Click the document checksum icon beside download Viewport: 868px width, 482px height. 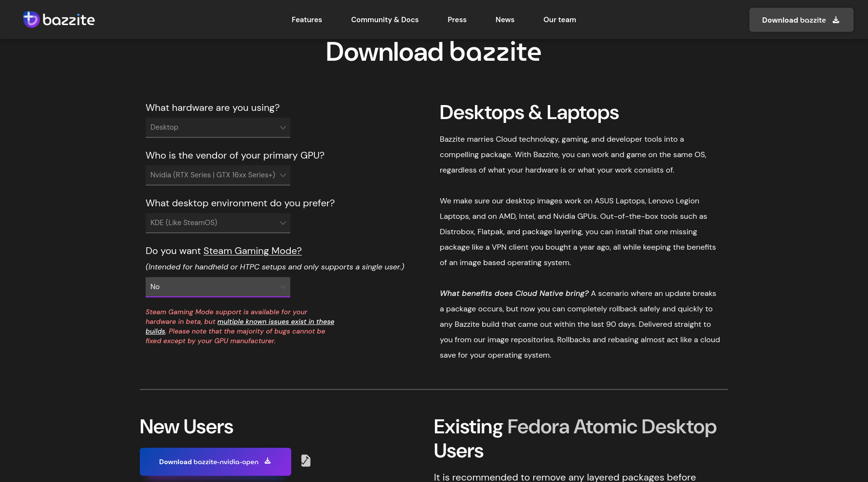(x=306, y=461)
